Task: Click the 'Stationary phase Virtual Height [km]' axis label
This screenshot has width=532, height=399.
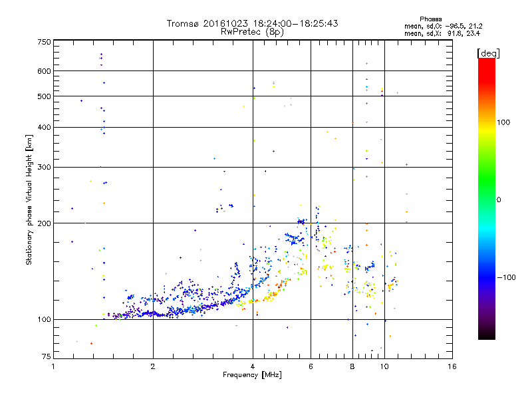Action: [x=29, y=199]
